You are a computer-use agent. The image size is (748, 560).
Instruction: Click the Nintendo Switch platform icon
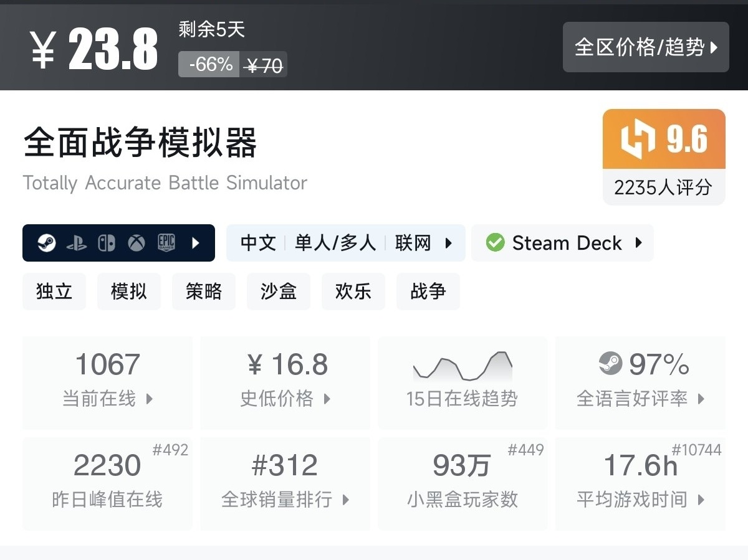click(x=107, y=243)
